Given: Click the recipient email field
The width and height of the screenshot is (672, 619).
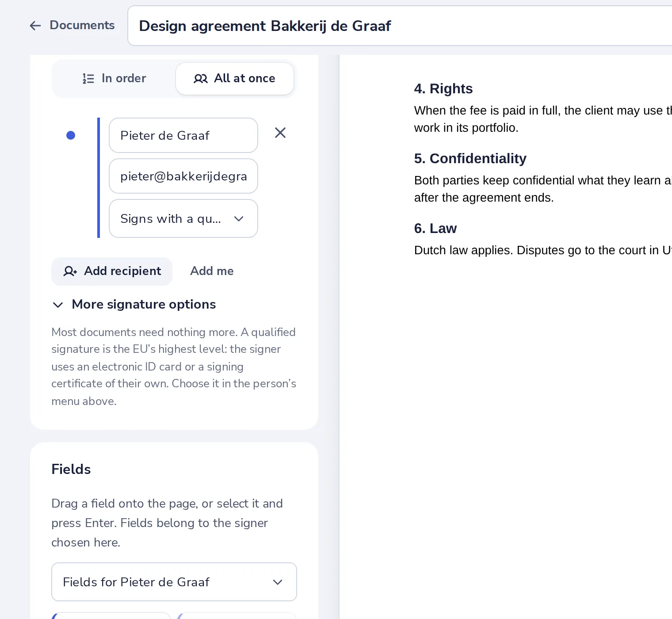Looking at the screenshot, I should click(183, 176).
